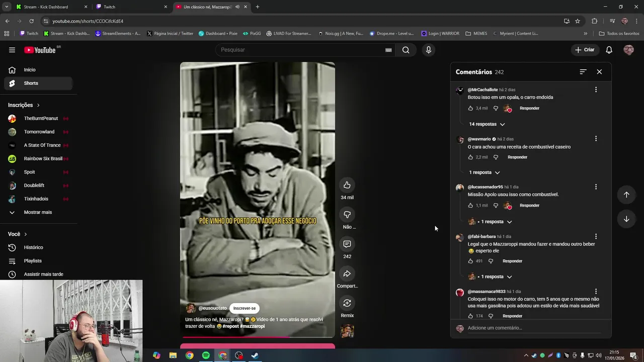
Task: Switch to the Twitch browser tab
Action: 131,7
